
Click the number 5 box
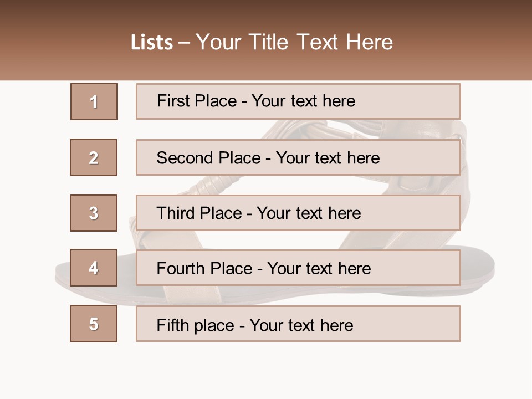coord(94,324)
